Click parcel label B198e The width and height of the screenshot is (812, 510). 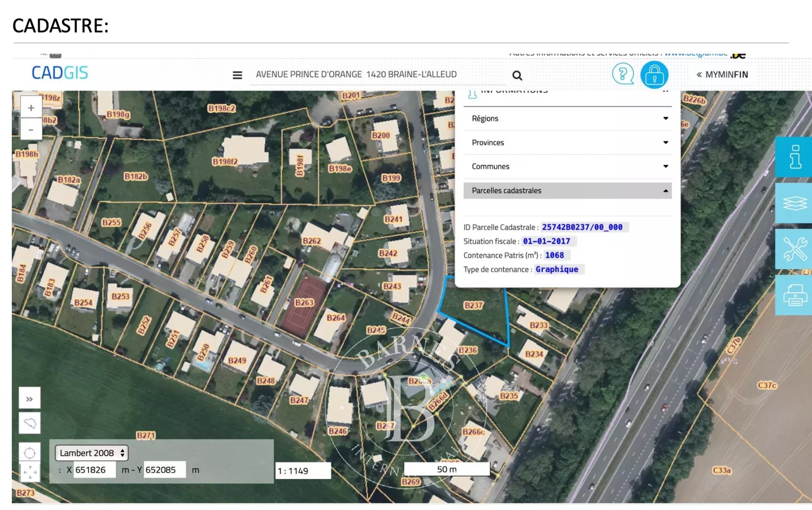tap(340, 169)
